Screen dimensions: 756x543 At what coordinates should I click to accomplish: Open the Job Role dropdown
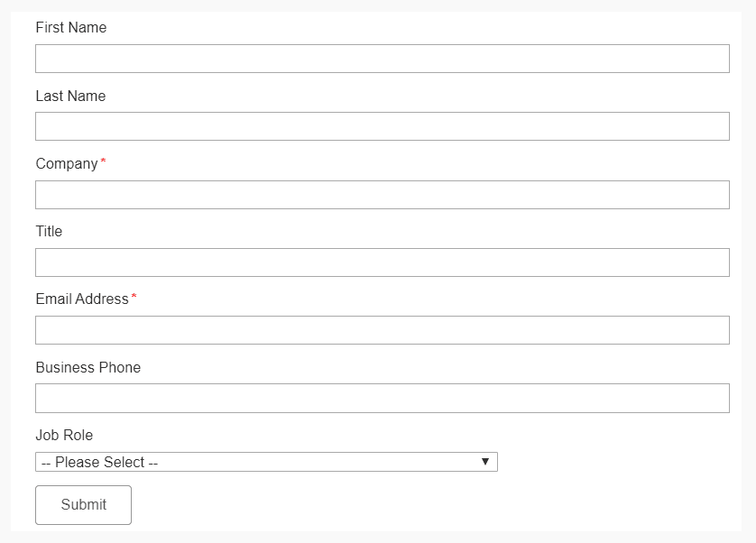(264, 461)
